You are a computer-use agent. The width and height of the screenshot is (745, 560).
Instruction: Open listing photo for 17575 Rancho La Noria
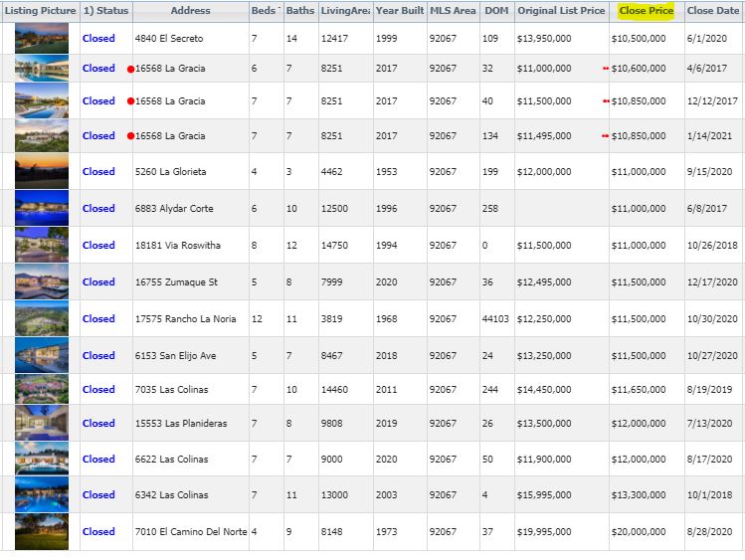[x=42, y=318]
